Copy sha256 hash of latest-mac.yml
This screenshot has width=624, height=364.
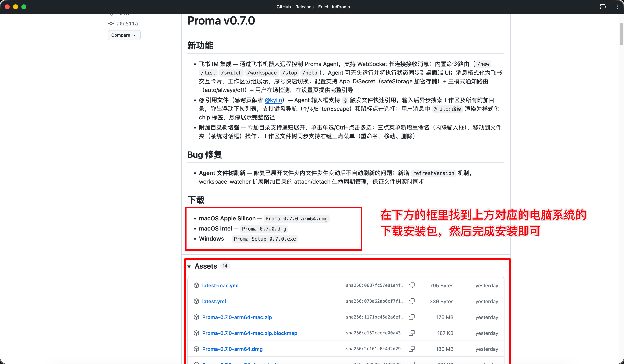[x=411, y=285]
